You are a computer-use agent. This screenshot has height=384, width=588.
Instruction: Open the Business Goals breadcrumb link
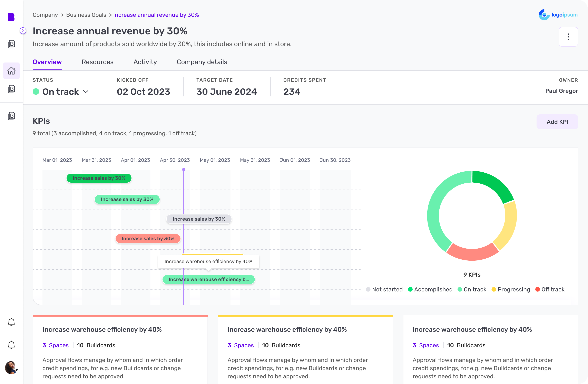(86, 15)
